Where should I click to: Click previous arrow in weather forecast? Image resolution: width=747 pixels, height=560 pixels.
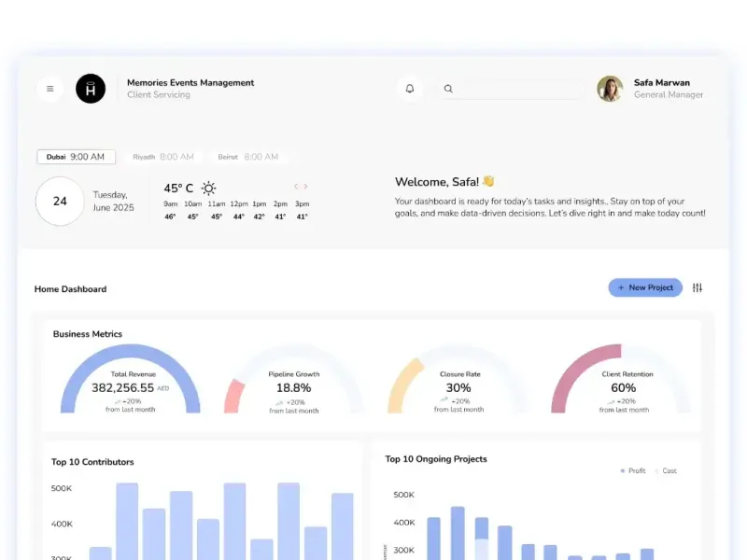[x=296, y=186]
